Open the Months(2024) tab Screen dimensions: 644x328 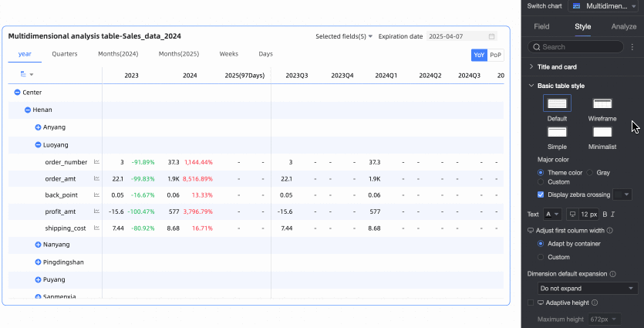[118, 54]
